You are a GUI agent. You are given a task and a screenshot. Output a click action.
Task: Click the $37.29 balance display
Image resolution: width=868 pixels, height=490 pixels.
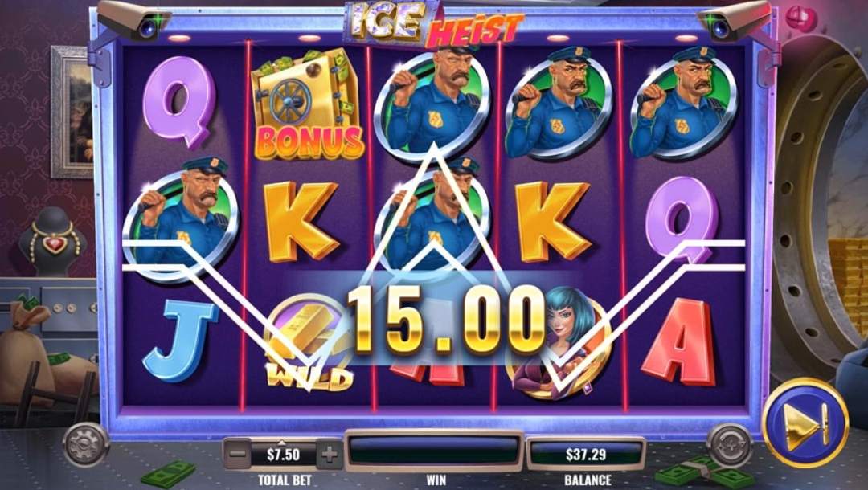pyautogui.click(x=586, y=455)
